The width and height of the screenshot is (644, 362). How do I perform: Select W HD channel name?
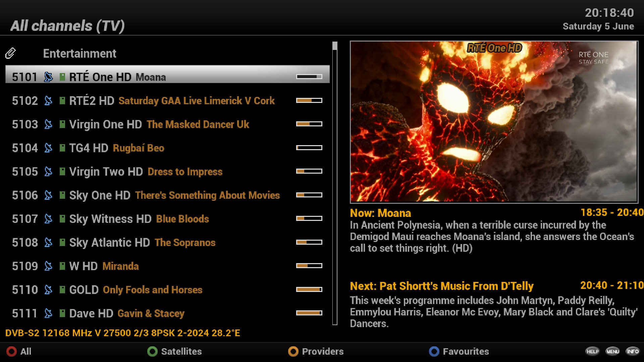[83, 266]
